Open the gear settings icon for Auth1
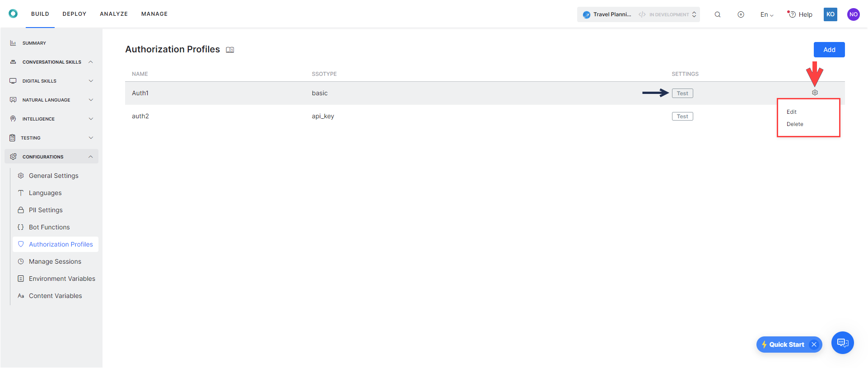This screenshot has width=868, height=368. tap(815, 93)
